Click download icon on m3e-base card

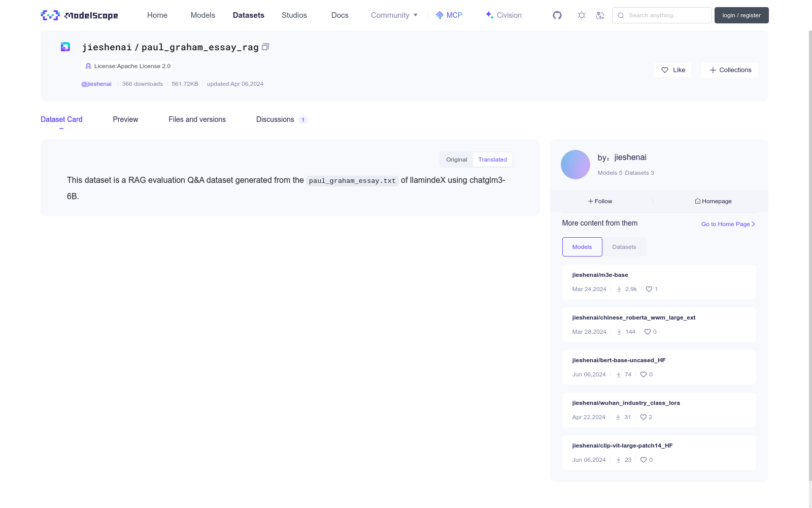(619, 289)
